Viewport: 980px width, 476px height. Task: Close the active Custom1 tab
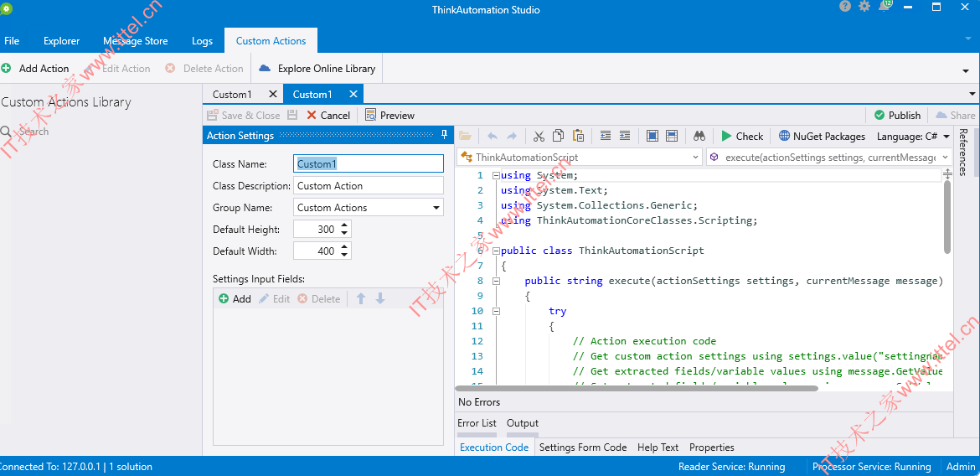(x=353, y=94)
